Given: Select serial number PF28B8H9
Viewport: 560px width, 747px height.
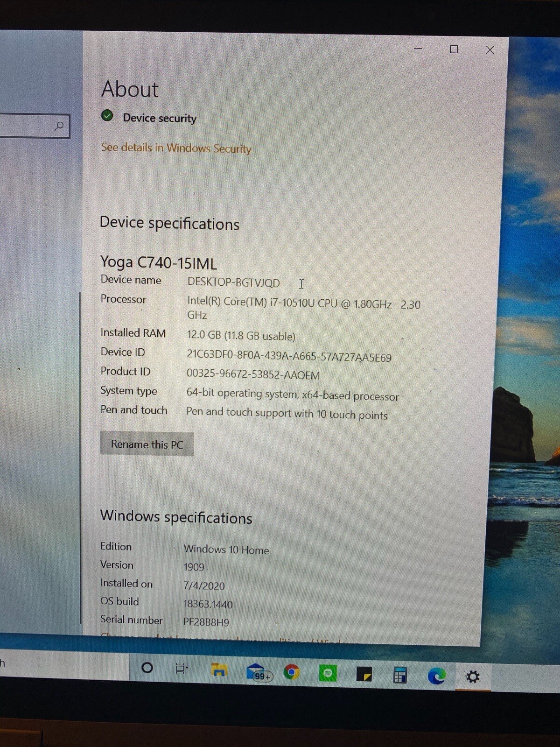Looking at the screenshot, I should (x=206, y=622).
